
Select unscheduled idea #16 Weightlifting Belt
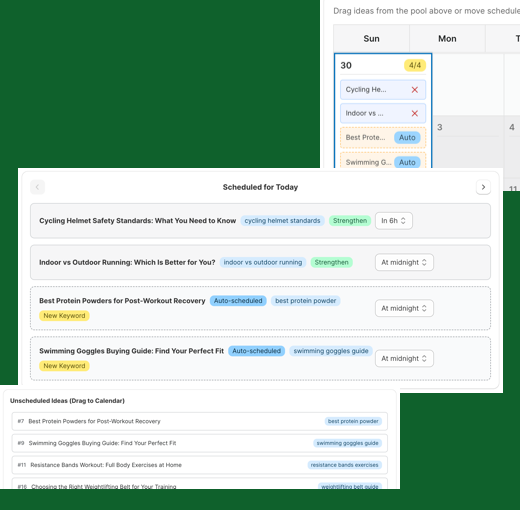pyautogui.click(x=200, y=484)
